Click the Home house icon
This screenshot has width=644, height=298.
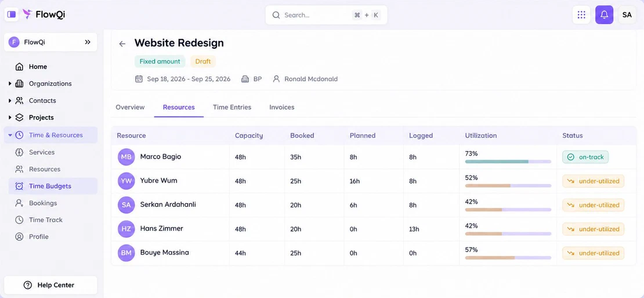[x=19, y=67]
